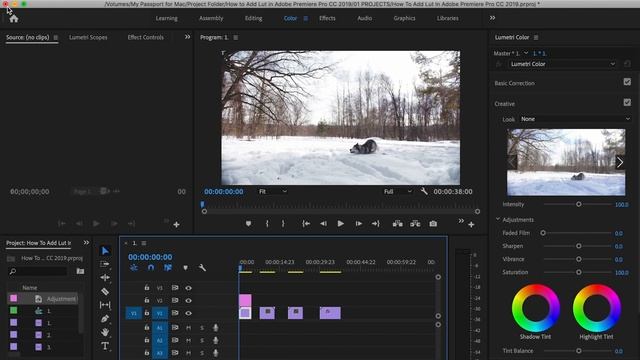Select the pink adjustment layer clip
The height and width of the screenshot is (360, 640).
pos(245,300)
